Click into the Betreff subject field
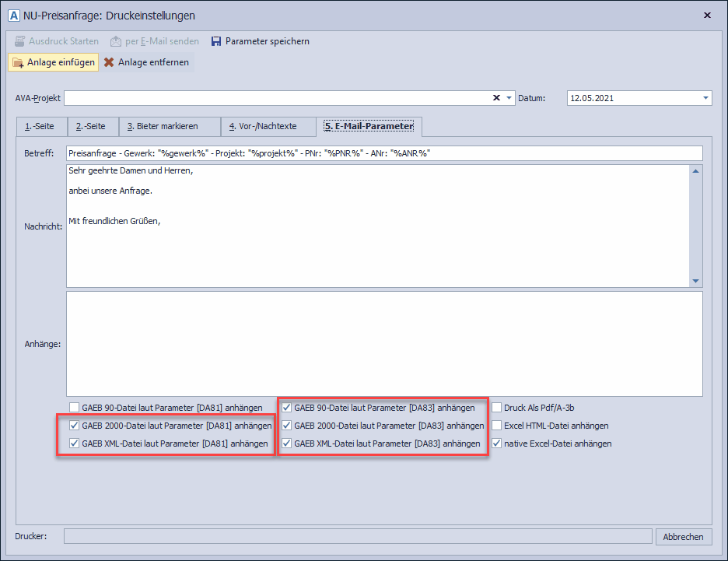 [x=383, y=153]
